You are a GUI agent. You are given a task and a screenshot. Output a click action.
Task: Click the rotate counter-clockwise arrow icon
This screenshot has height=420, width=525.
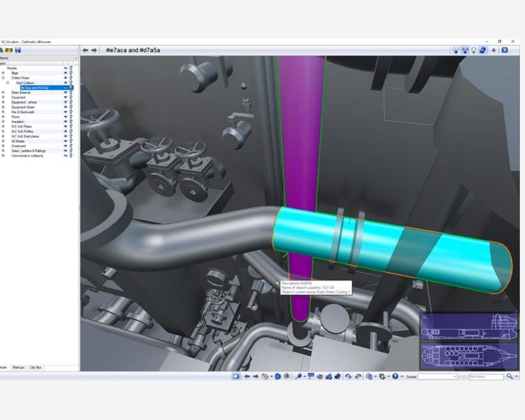pos(358,376)
